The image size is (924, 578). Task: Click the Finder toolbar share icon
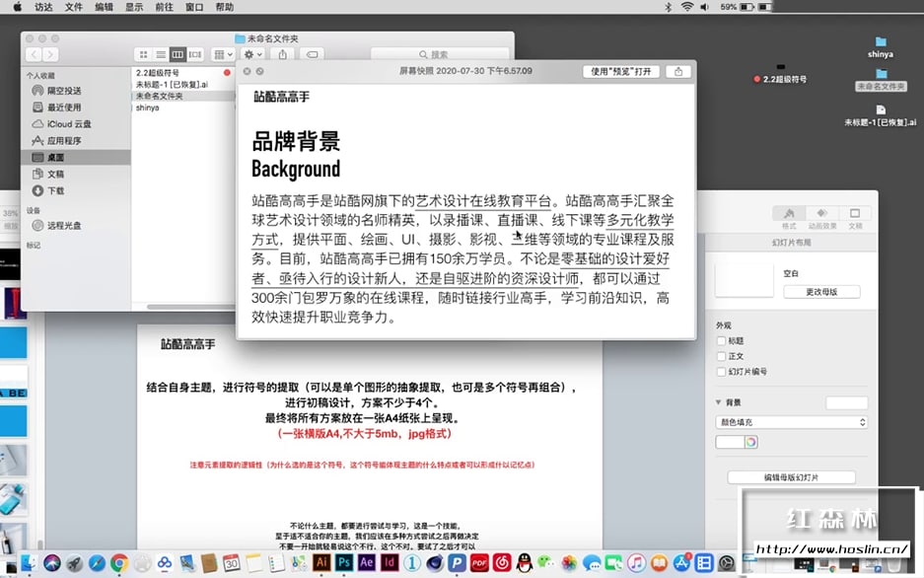[283, 55]
